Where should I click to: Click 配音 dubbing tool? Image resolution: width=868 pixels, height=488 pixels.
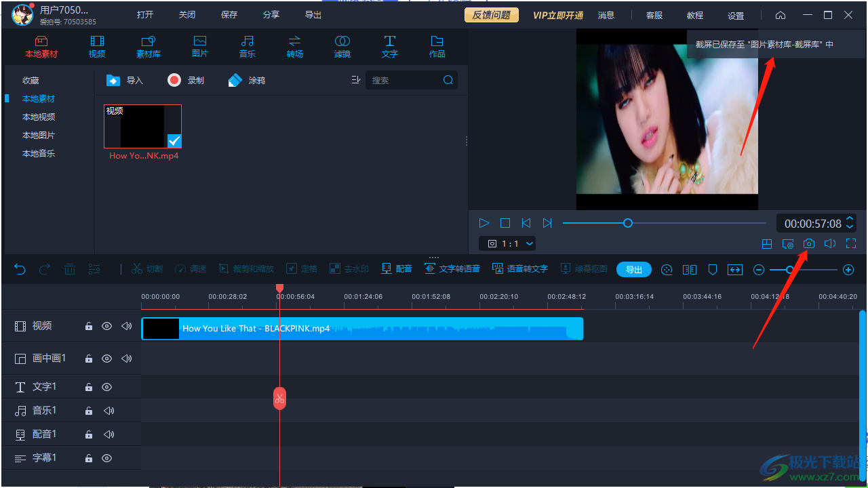tap(397, 269)
